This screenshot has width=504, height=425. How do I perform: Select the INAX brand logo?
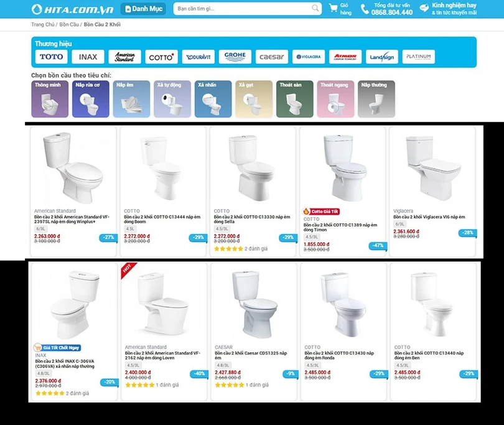(x=88, y=57)
